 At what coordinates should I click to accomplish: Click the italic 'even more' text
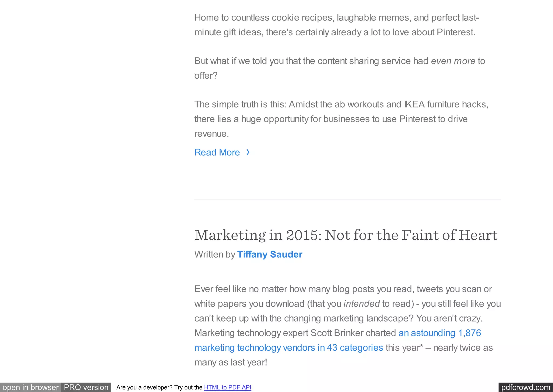(453, 61)
